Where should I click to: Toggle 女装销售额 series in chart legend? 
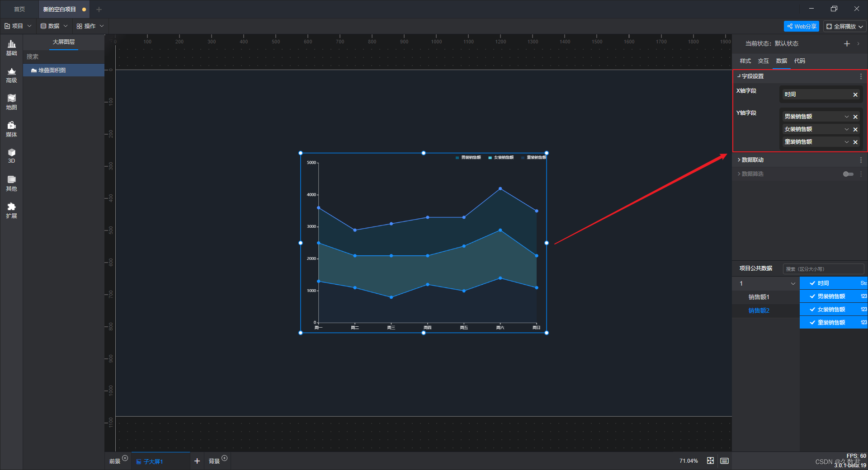coord(501,158)
